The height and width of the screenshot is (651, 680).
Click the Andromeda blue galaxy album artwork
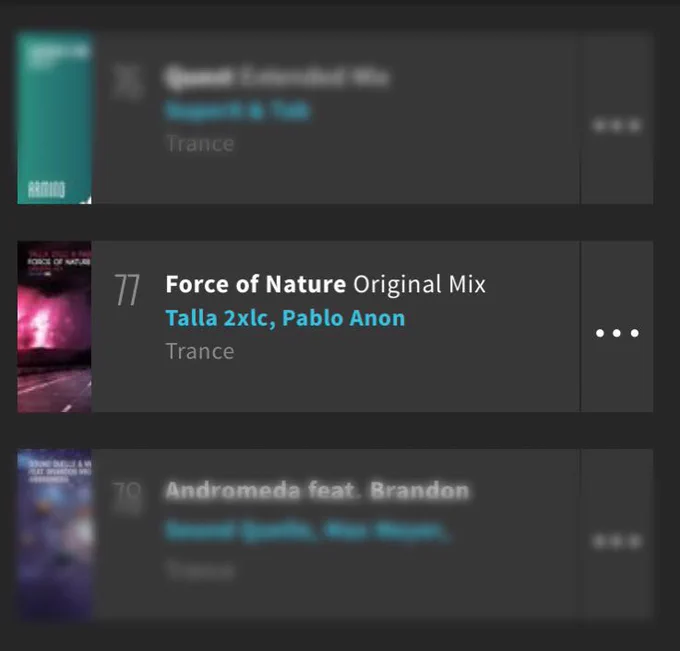[54, 534]
